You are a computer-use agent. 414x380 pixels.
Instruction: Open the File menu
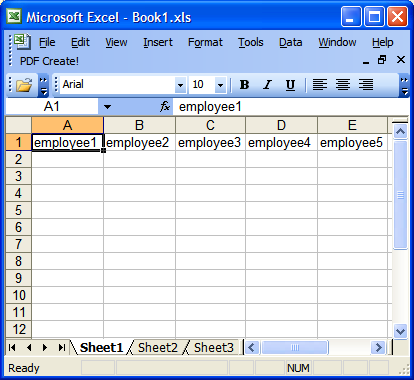[x=47, y=42]
